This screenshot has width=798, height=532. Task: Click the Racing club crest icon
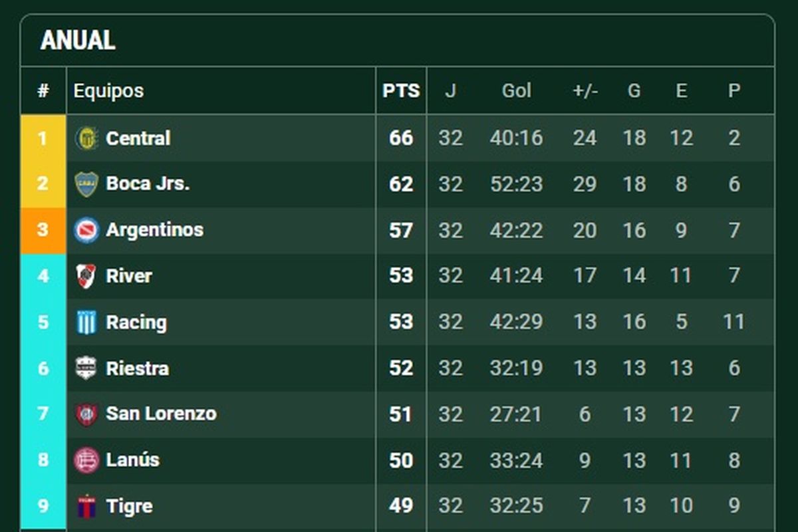pos(87,322)
